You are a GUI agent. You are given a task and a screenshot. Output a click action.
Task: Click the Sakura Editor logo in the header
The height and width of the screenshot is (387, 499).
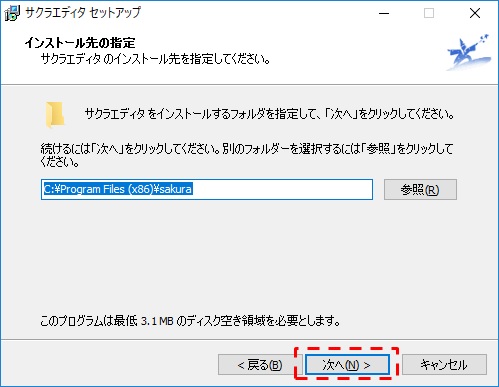(x=469, y=52)
